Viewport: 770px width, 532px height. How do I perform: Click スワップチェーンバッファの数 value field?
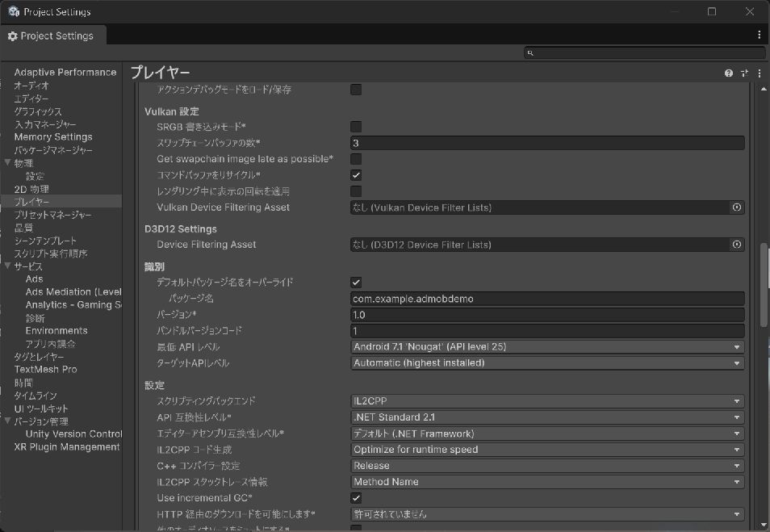click(x=547, y=143)
